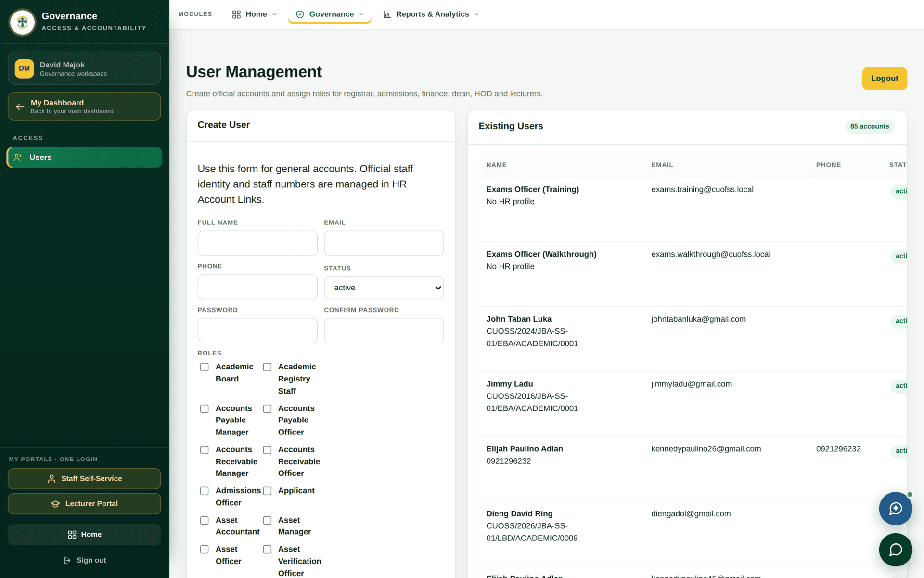Image resolution: width=924 pixels, height=578 pixels.
Task: Click the Email column header
Action: 662,165
